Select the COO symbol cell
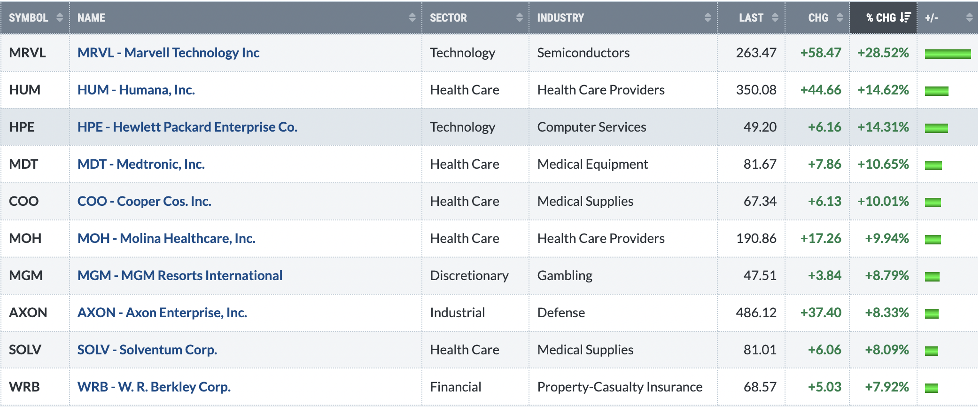The image size is (980, 407). 35,201
